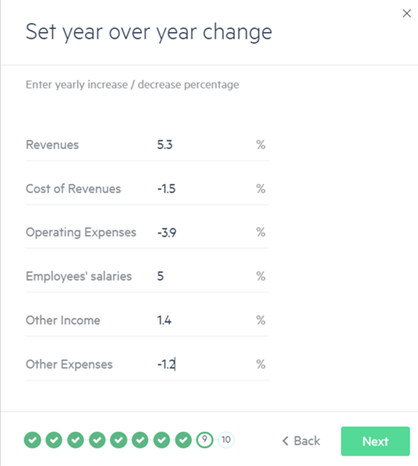Edit the Revenues percentage field

point(203,145)
